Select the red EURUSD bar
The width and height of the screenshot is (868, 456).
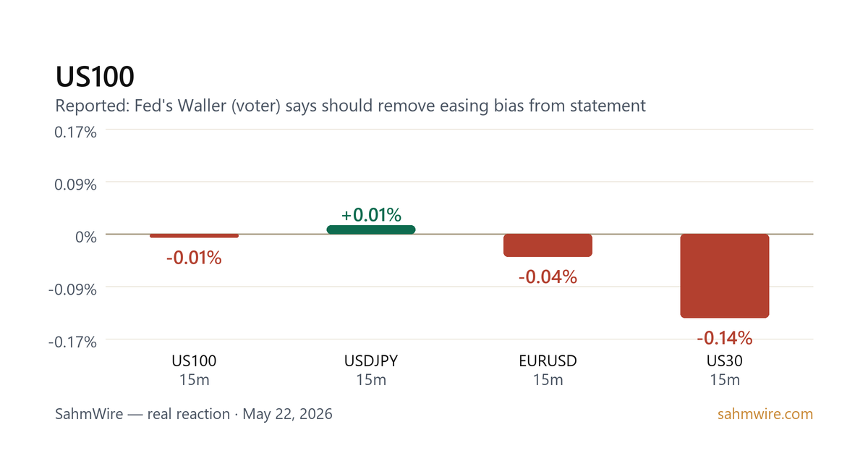(548, 245)
